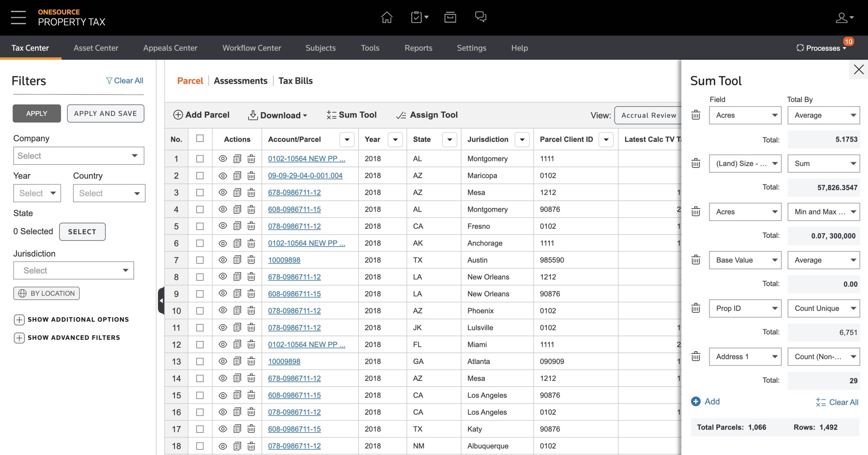
Task: Open document icon in row 7
Action: 237,260
